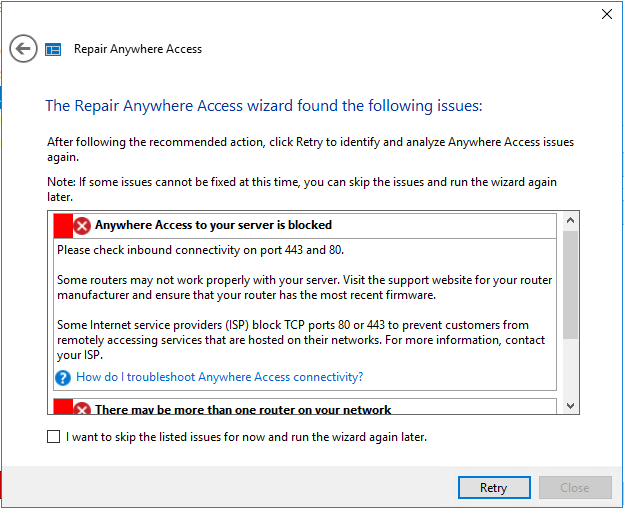
Task: Click the greyed-out Close button
Action: click(x=575, y=488)
